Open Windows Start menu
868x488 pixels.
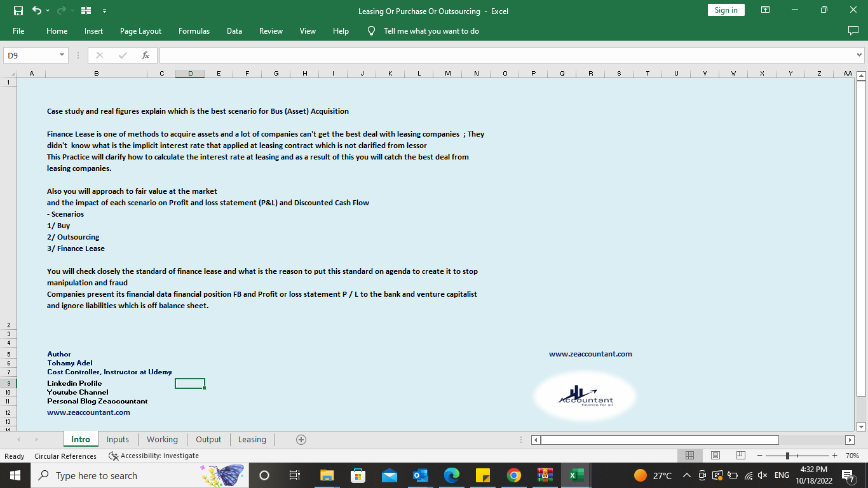[15, 475]
